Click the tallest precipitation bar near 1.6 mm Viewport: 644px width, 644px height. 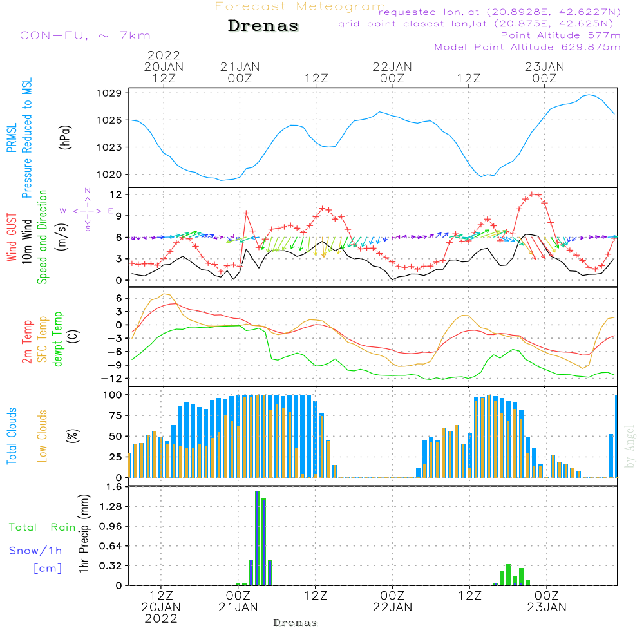pyautogui.click(x=257, y=538)
